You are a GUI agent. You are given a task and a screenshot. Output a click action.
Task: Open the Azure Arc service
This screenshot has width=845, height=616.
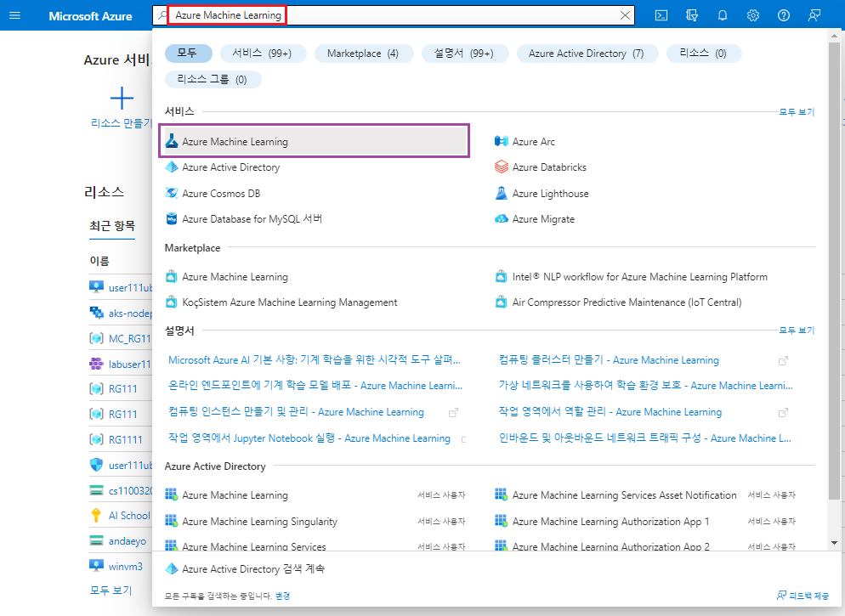pos(525,142)
